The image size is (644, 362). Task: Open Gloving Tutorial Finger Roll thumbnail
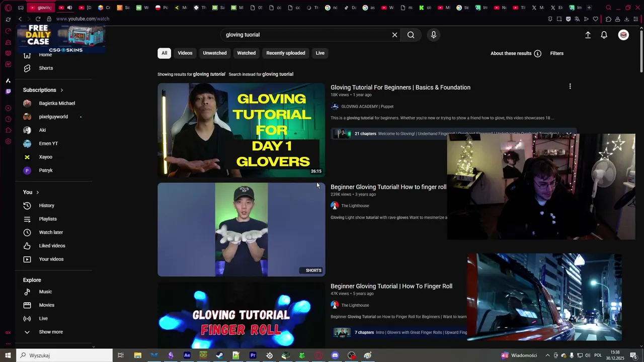click(x=242, y=315)
